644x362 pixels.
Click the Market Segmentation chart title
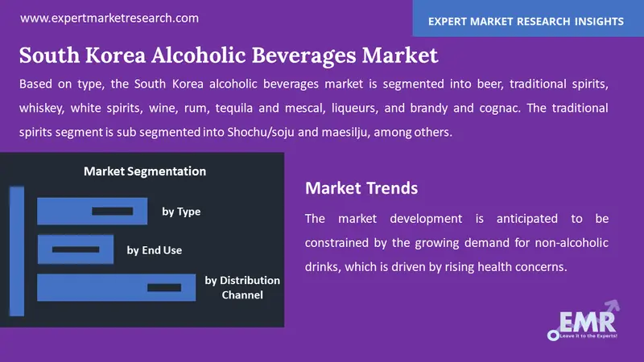click(x=145, y=171)
